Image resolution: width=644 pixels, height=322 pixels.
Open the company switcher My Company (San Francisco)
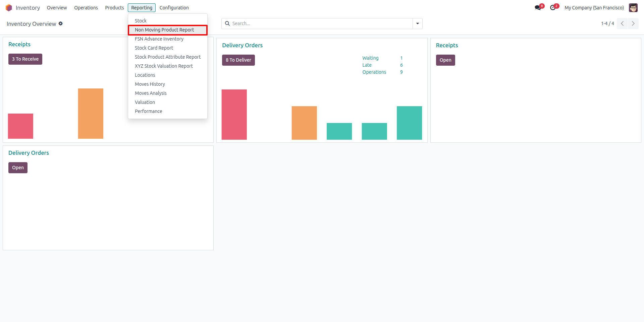[x=594, y=8]
